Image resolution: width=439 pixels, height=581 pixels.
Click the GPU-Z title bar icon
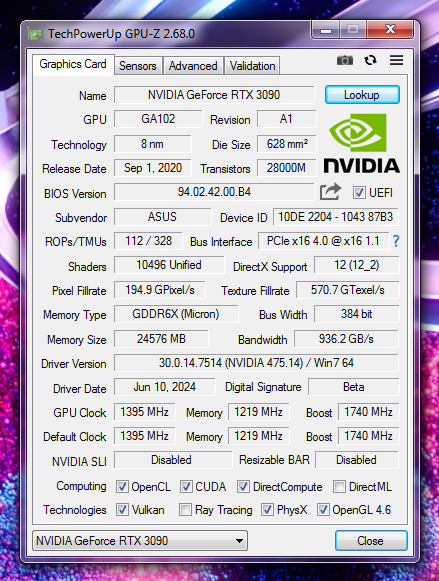point(36,34)
